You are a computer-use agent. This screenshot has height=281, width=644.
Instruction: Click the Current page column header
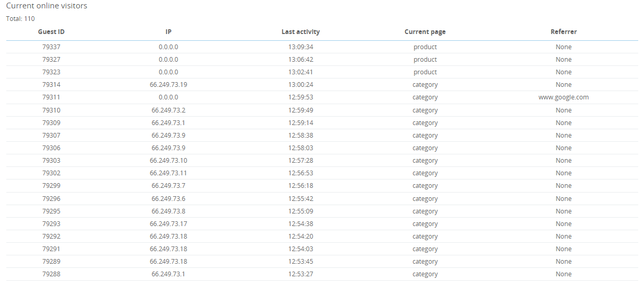click(x=425, y=32)
